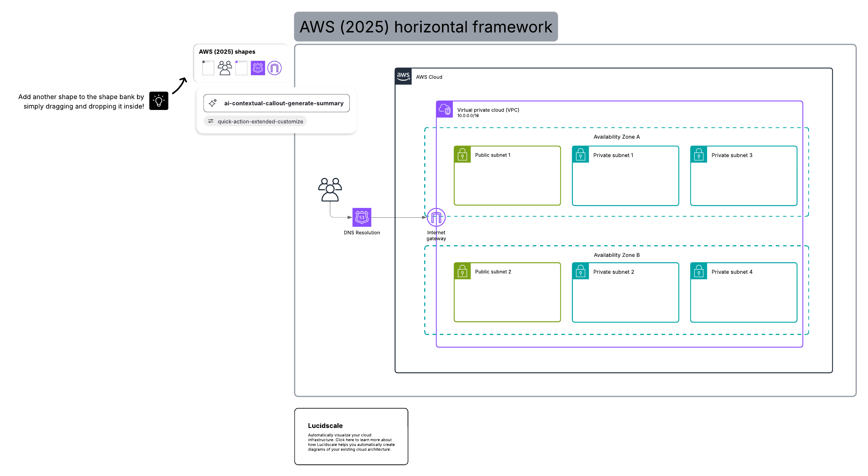Select the Users group icon on the canvas
The width and height of the screenshot is (868, 476).
[x=330, y=190]
